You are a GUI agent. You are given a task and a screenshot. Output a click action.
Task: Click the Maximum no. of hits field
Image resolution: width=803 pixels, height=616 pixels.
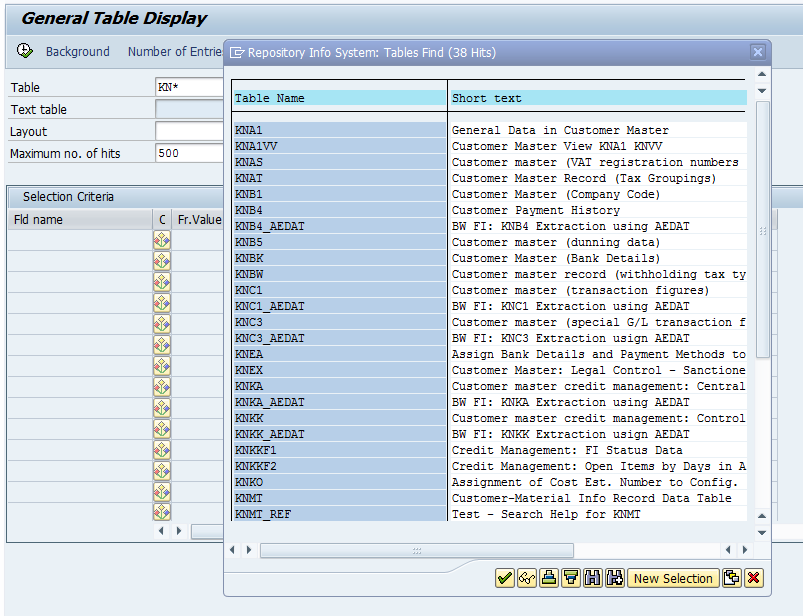click(x=189, y=154)
